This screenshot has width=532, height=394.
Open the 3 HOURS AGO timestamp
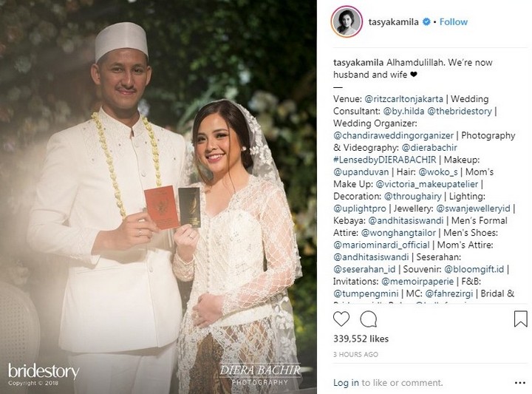[355, 354]
